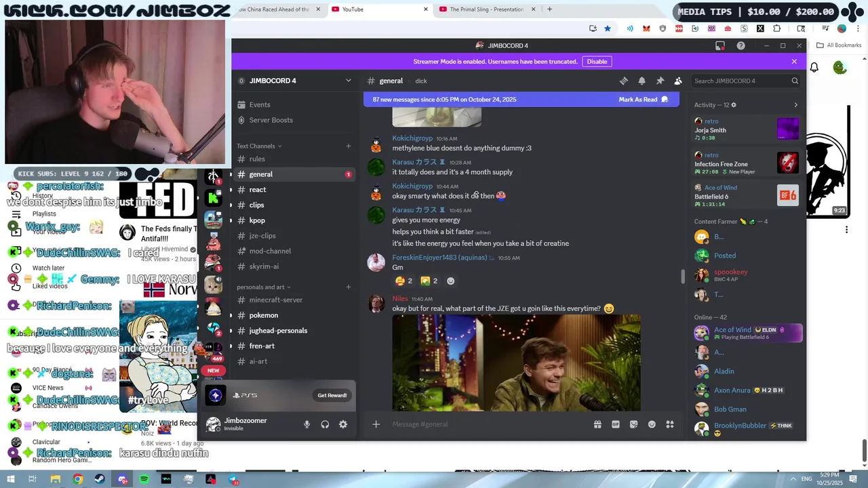The height and width of the screenshot is (488, 868).
Task: Send a gift via gift icon
Action: 597,424
